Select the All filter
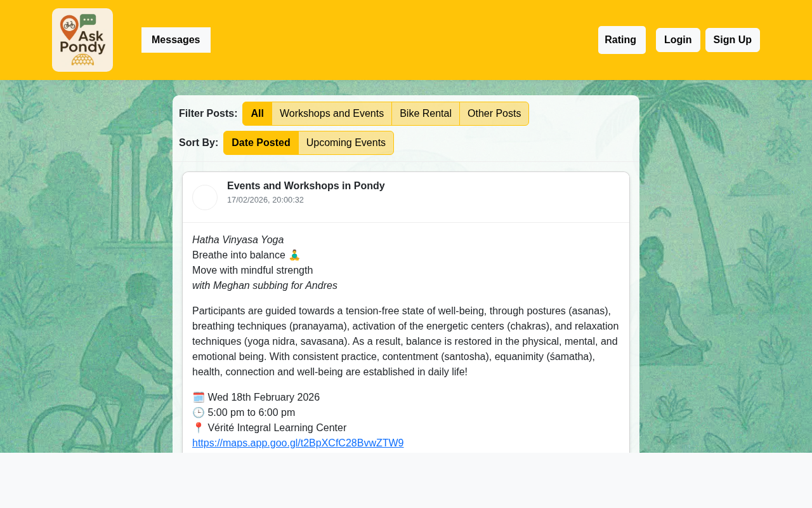812x508 pixels. 257,112
